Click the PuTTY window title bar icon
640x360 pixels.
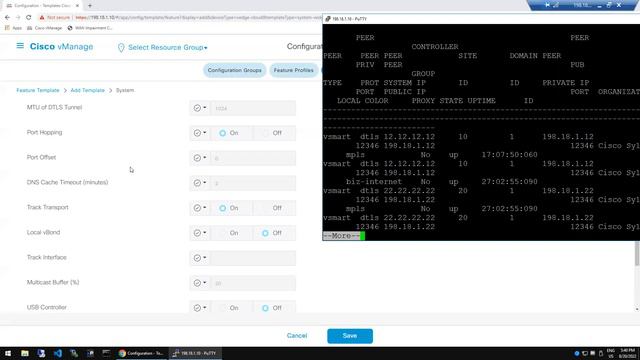click(328, 19)
